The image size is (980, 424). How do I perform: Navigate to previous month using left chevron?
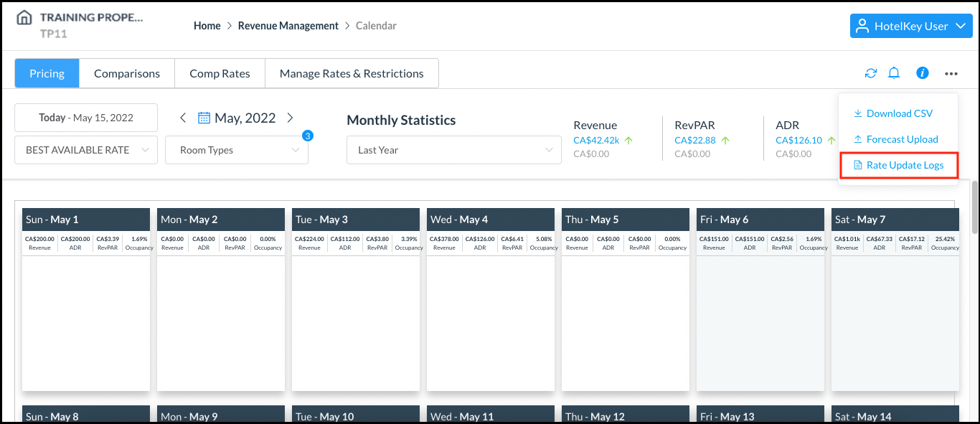[183, 117]
